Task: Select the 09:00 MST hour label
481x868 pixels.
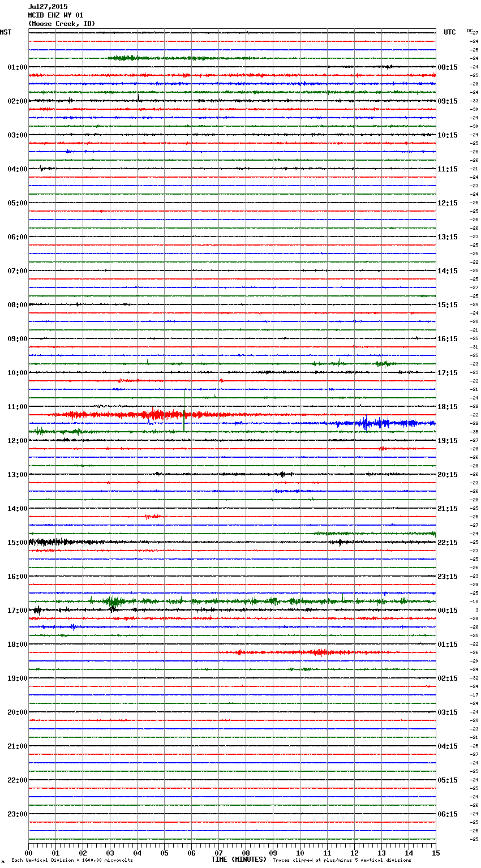Action: [x=18, y=339]
